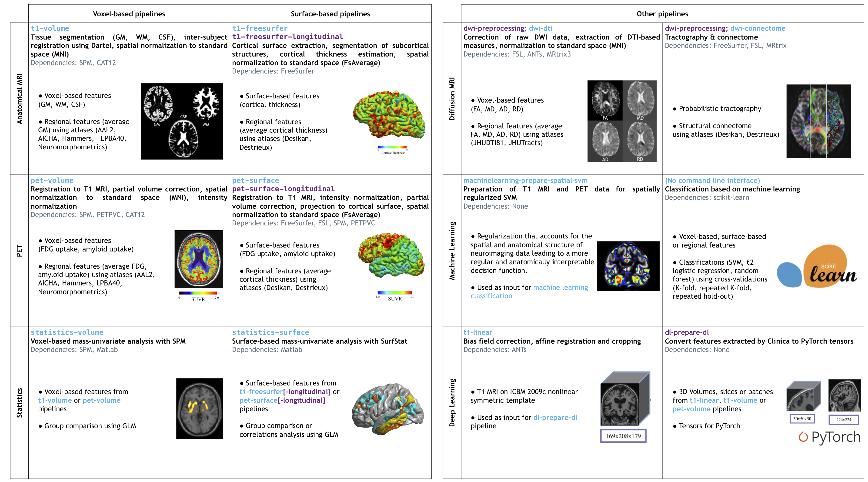Open the dwi-connectome pipeline link
This screenshot has height=482, width=868.
[x=758, y=28]
